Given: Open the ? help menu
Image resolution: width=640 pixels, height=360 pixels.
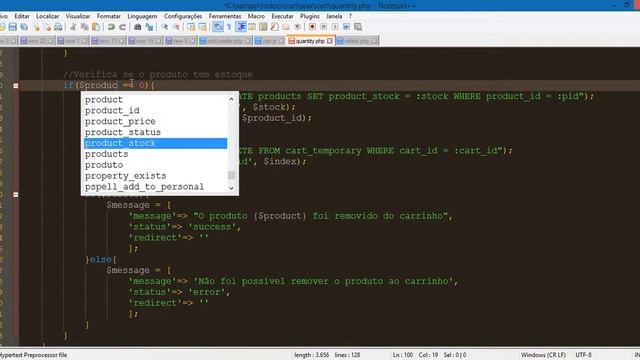Looking at the screenshot, I should (350, 16).
